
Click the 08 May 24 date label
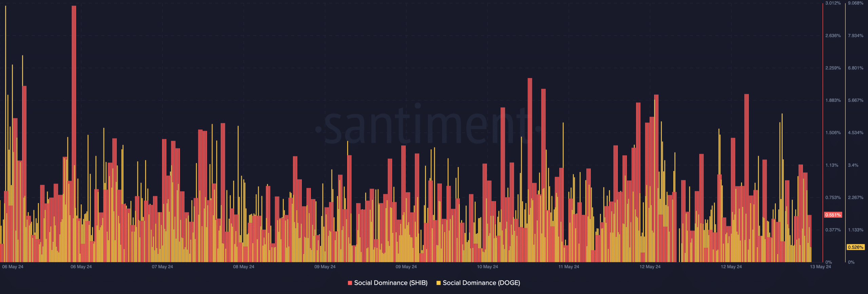(x=244, y=267)
